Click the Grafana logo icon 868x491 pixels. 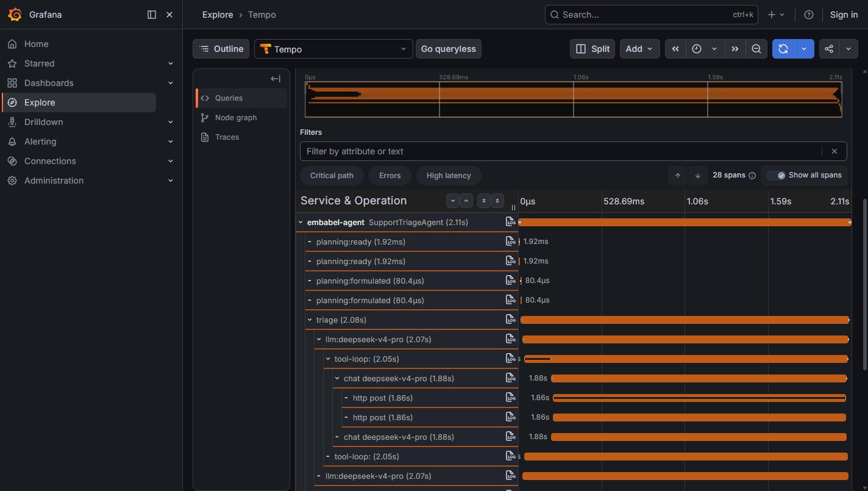(x=15, y=15)
